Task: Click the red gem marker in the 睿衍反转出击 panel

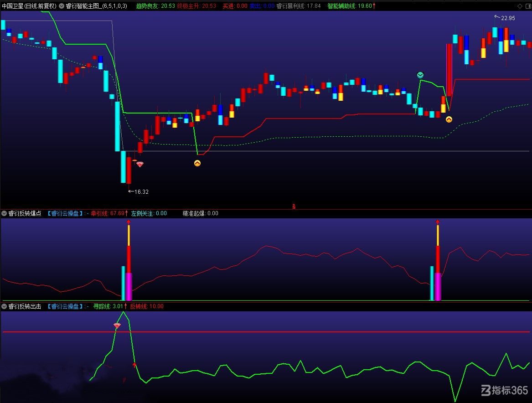Action: pyautogui.click(x=117, y=325)
